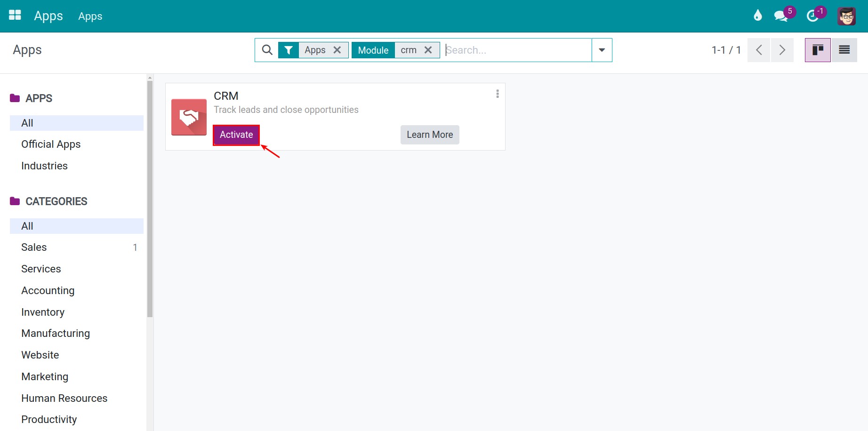The width and height of the screenshot is (868, 431).
Task: Filter by Marketing category
Action: tap(77, 377)
